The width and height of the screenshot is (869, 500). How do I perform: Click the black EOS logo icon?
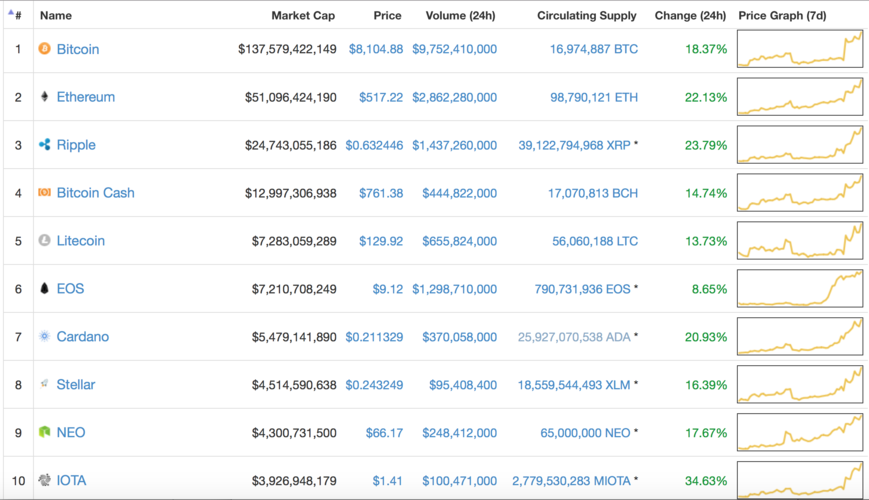point(44,289)
